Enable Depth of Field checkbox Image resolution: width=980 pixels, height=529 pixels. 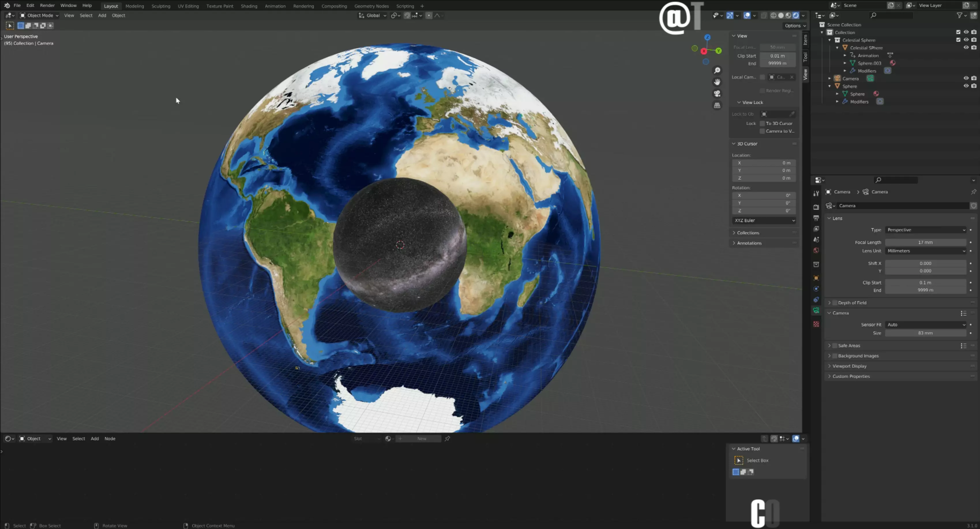click(x=835, y=302)
